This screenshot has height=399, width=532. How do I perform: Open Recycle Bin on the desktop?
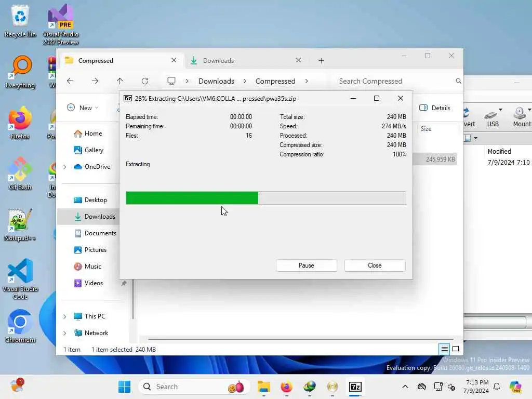click(20, 21)
